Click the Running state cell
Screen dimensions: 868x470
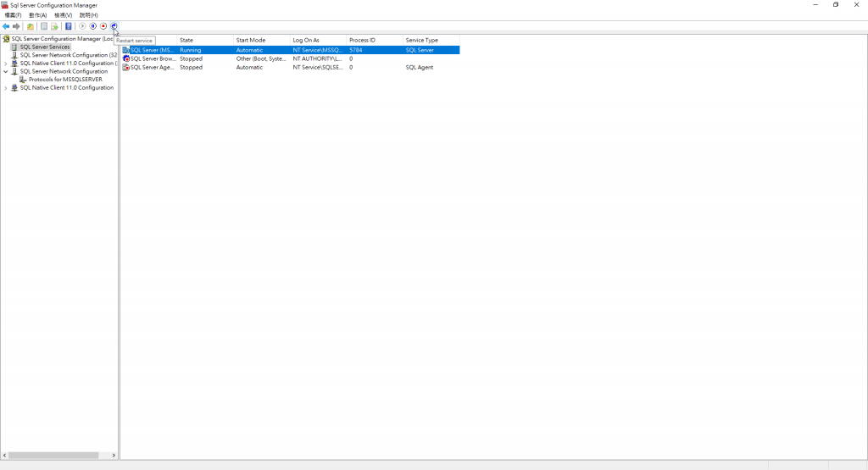coord(191,50)
